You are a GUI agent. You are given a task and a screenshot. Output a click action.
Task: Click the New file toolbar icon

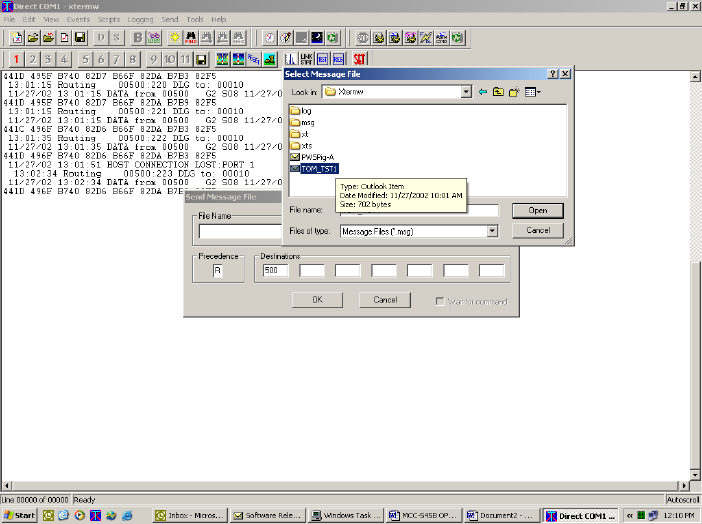coord(17,38)
